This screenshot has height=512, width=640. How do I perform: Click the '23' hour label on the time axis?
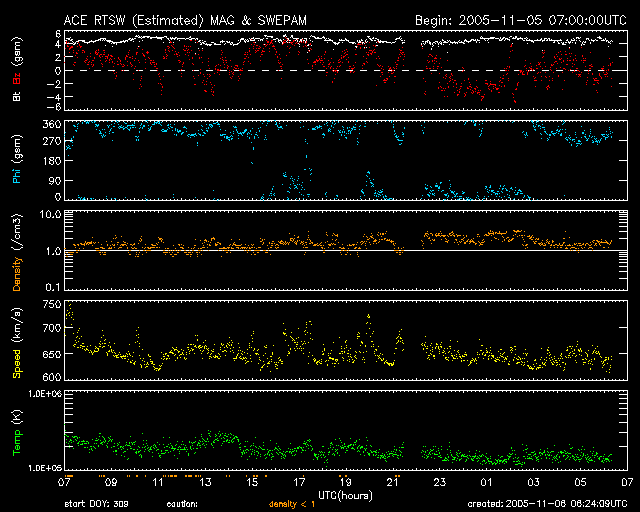tap(440, 483)
